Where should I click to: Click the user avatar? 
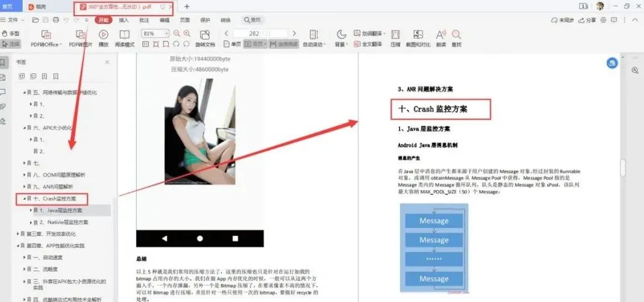[600, 6]
